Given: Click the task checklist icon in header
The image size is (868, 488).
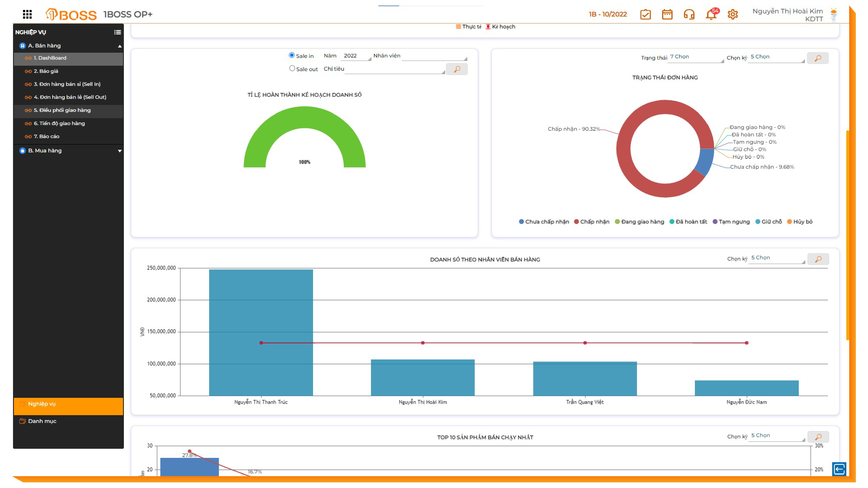Looking at the screenshot, I should [645, 15].
